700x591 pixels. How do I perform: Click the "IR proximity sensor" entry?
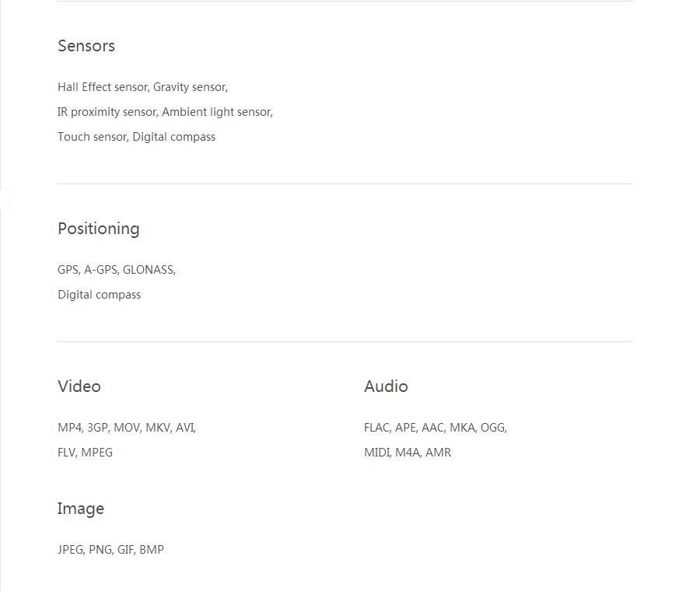click(107, 112)
